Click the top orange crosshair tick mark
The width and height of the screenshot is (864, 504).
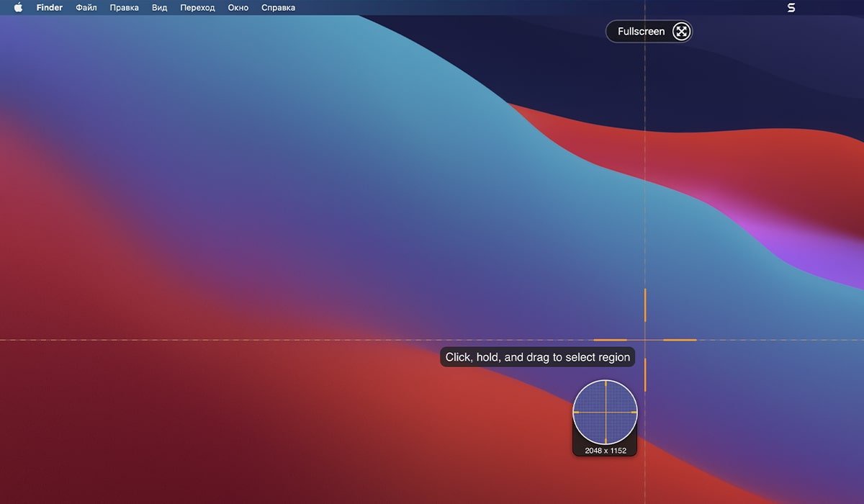[x=645, y=305]
